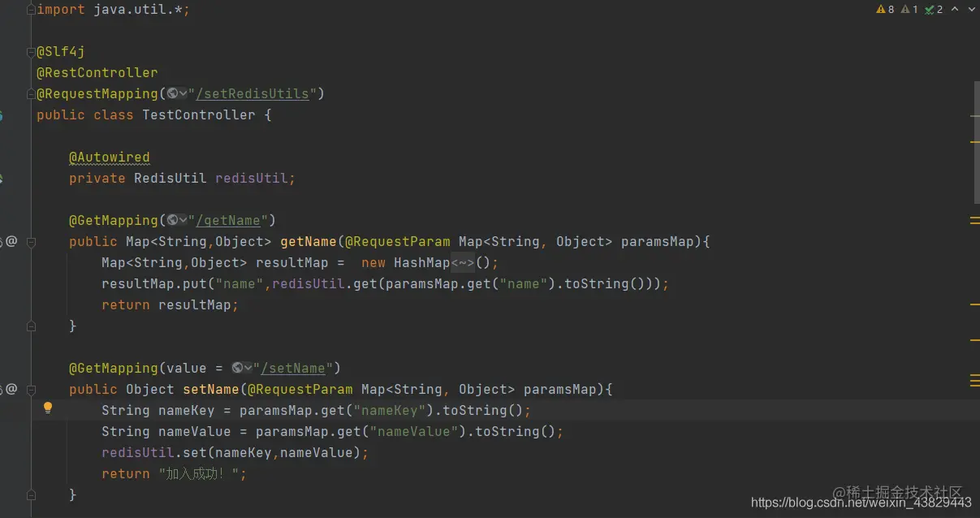
Task: Go to previous highlighted error using up arrow
Action: pyautogui.click(x=955, y=10)
